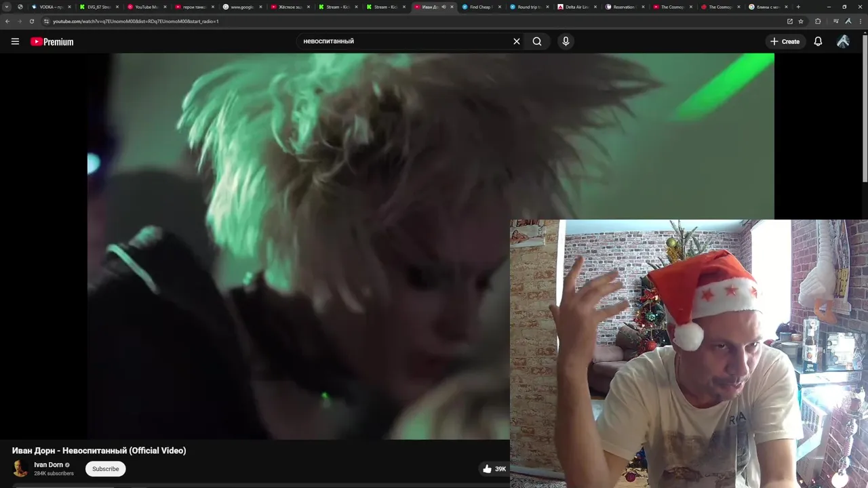Go to YouTube Premium home logo

[x=52, y=41]
